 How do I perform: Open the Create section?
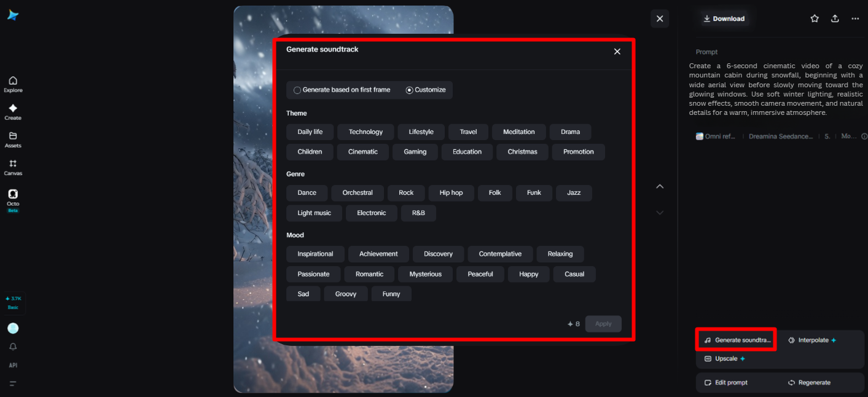pyautogui.click(x=13, y=112)
